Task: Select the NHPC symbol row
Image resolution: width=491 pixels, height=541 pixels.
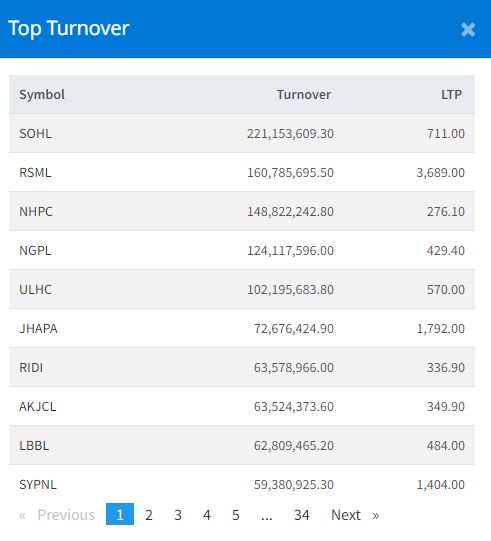Action: [x=242, y=211]
